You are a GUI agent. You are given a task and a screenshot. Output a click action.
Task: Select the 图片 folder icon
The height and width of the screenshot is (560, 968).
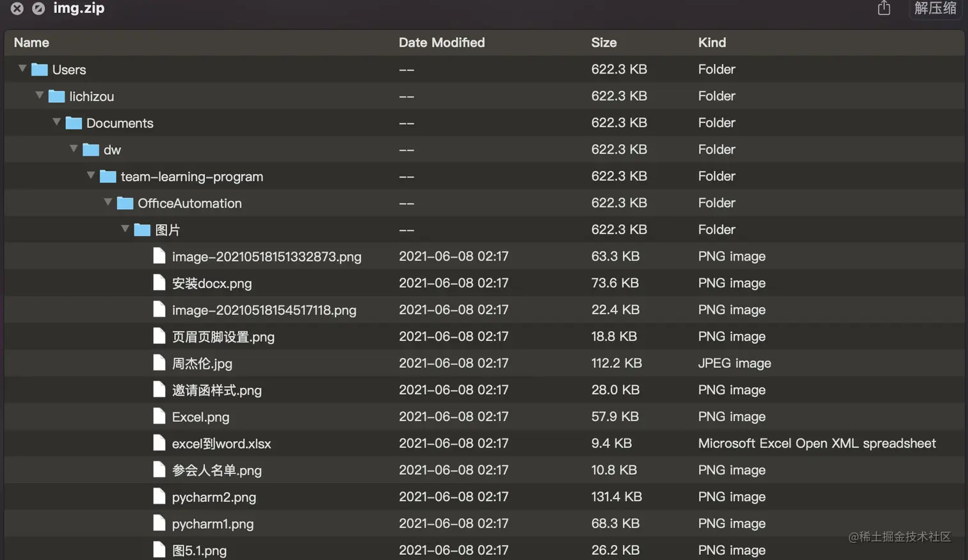tap(142, 230)
